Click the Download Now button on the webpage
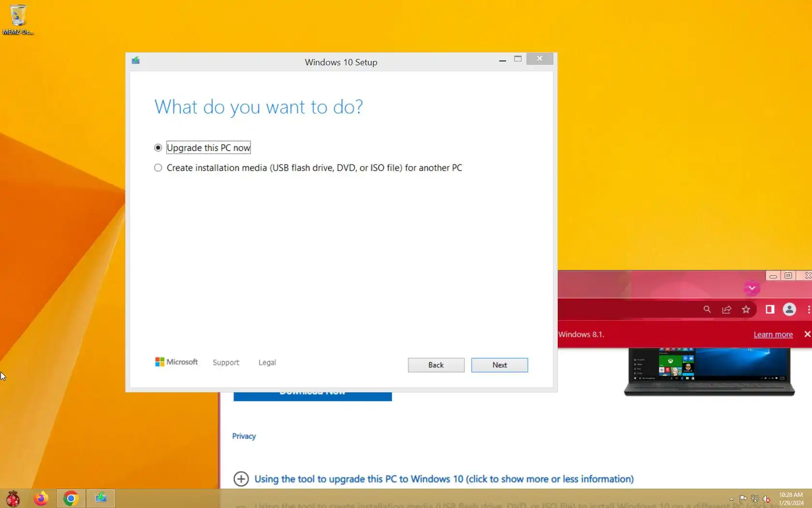 click(312, 396)
